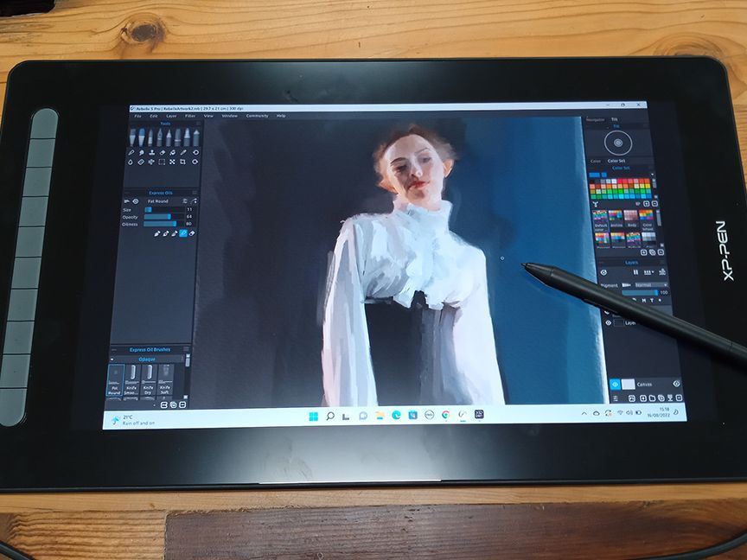Select the Eraser tool in the Tools panel
The width and height of the screenshot is (747, 560).
tap(163, 153)
